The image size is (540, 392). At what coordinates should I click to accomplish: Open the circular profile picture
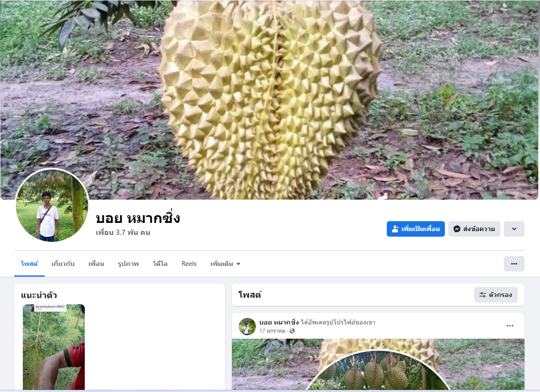click(52, 205)
